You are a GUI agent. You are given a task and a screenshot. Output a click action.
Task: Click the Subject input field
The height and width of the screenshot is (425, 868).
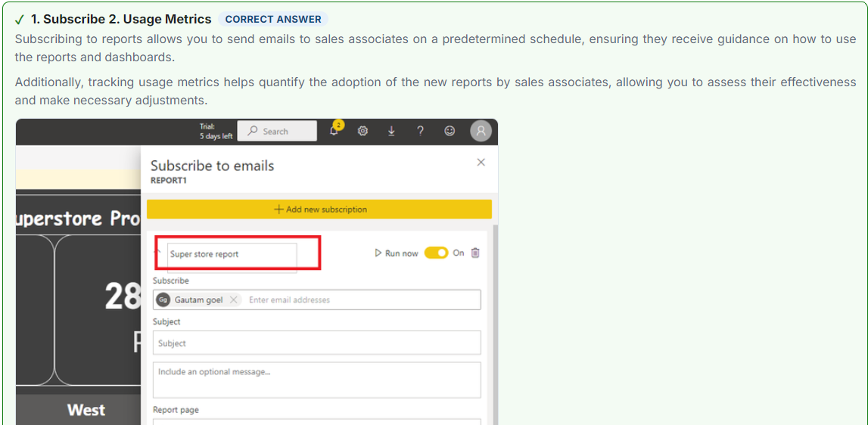click(x=316, y=343)
